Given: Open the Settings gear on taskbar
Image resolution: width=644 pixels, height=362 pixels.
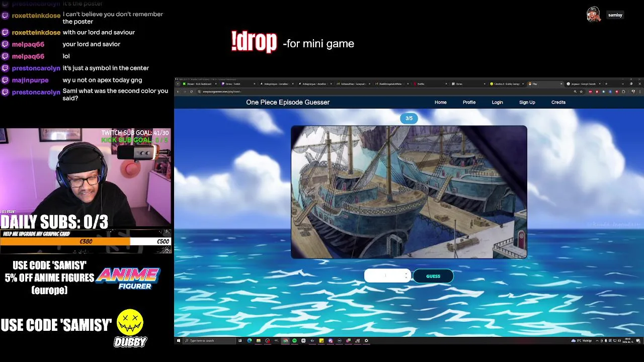Looking at the screenshot, I should pyautogui.click(x=366, y=340).
